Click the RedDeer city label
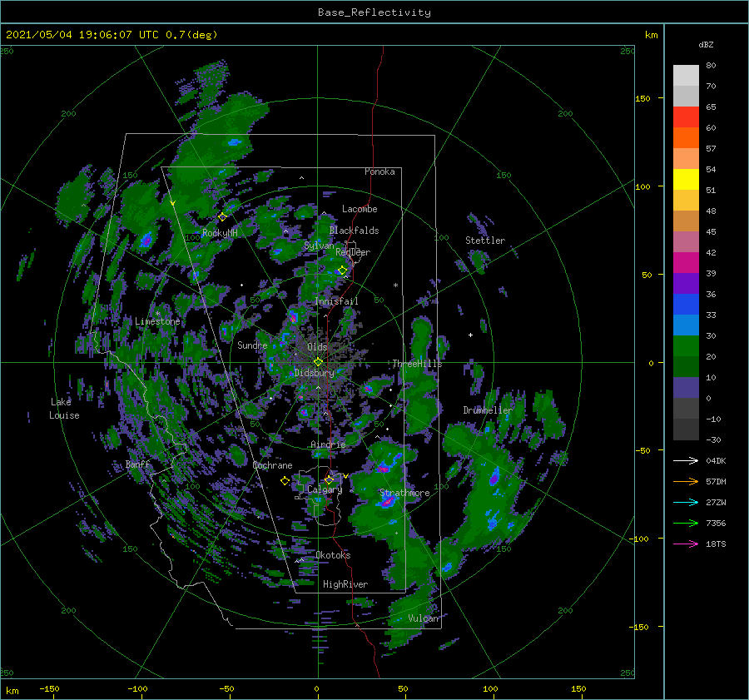 pyautogui.click(x=353, y=252)
